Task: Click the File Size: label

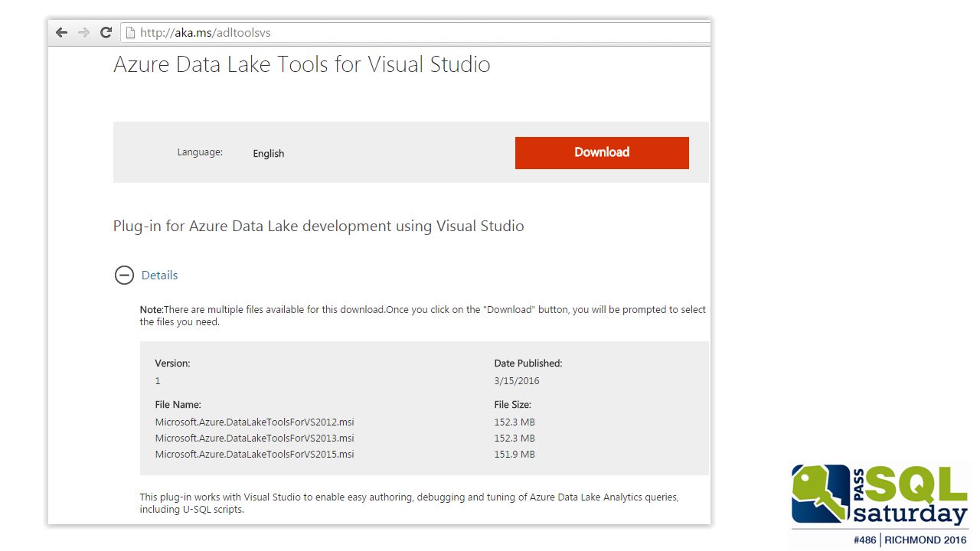Action: 513,405
